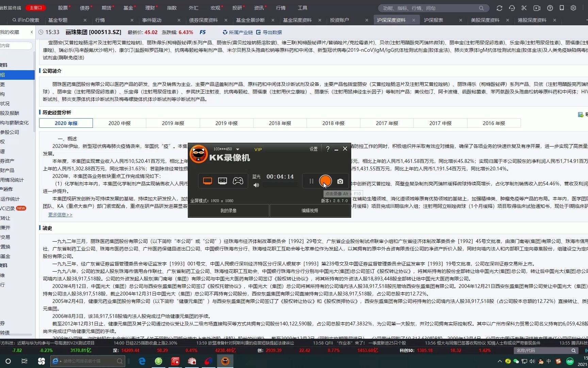Viewport: 588px width, 368px height.
Task: Click the mobile phone icon in top toolbar
Action: [x=562, y=8]
